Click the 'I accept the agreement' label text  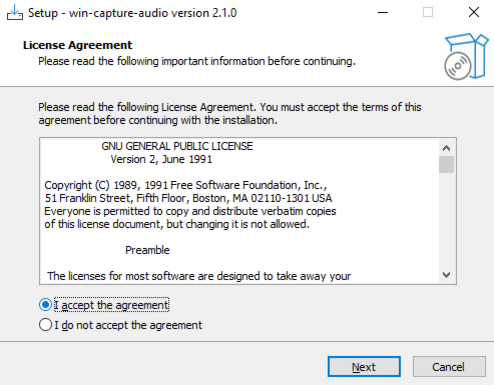(112, 305)
